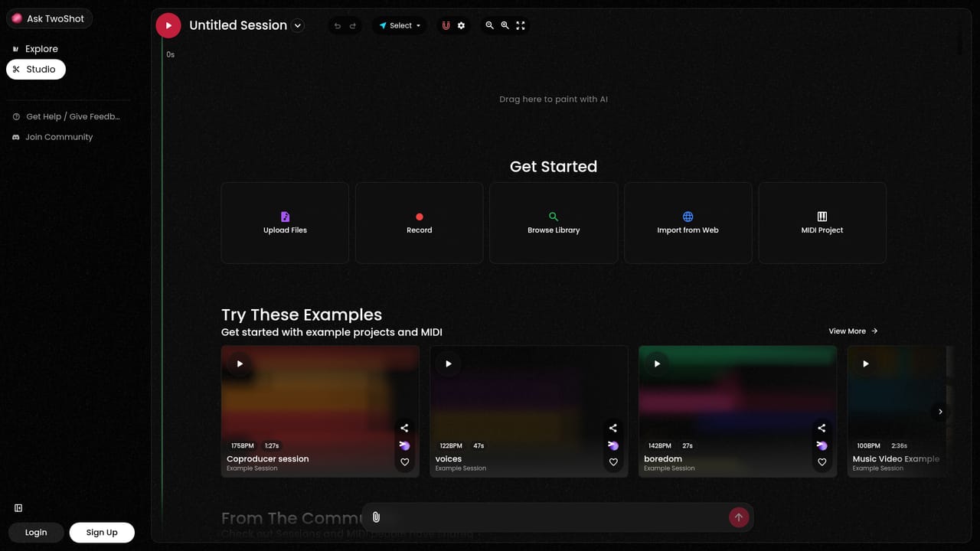The width and height of the screenshot is (980, 551).
Task: Open the Browse Library card
Action: [554, 223]
